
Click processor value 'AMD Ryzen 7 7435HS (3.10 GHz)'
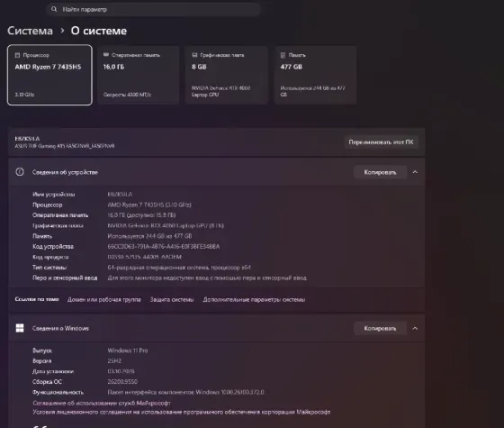click(149, 205)
